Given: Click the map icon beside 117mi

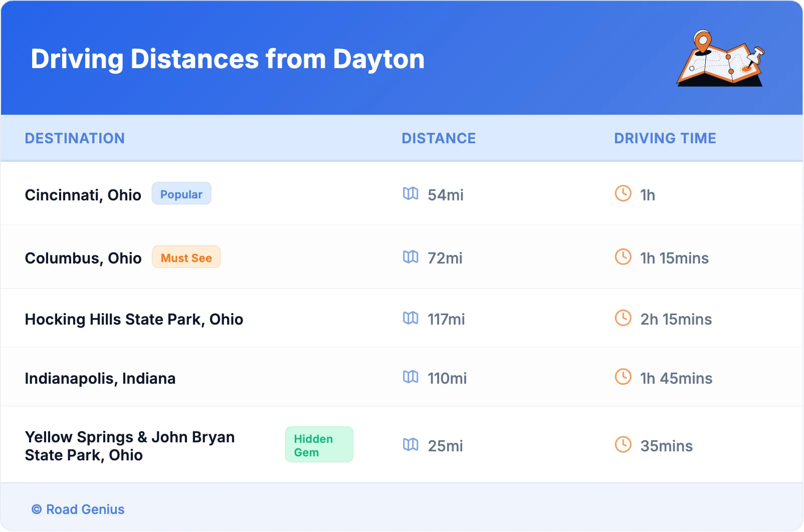Looking at the screenshot, I should click(411, 318).
